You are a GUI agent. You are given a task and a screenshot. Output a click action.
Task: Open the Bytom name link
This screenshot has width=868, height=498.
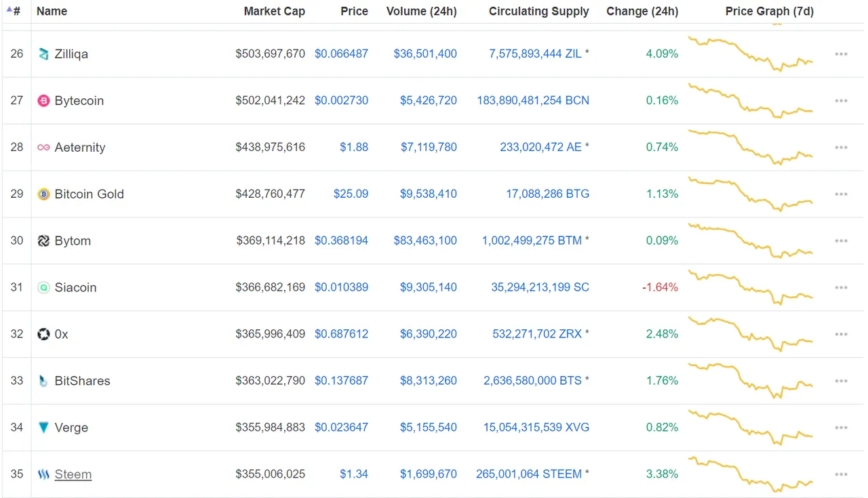[x=73, y=241]
